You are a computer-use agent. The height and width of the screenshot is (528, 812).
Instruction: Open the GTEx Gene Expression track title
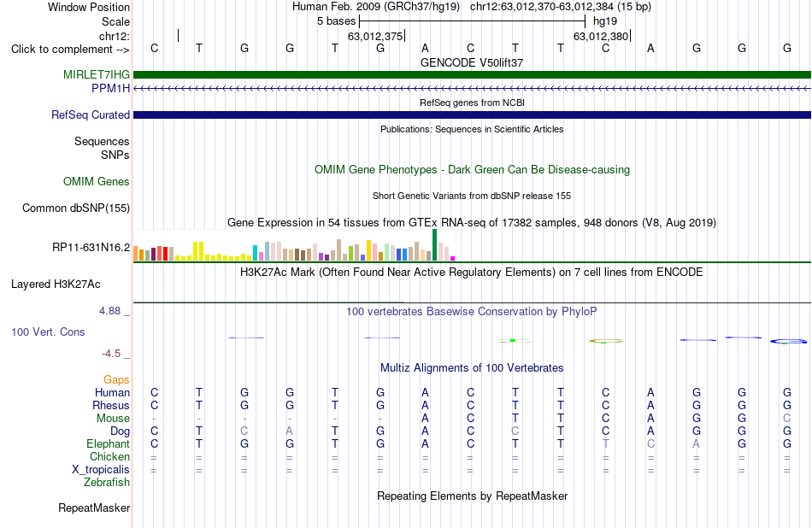(472, 223)
